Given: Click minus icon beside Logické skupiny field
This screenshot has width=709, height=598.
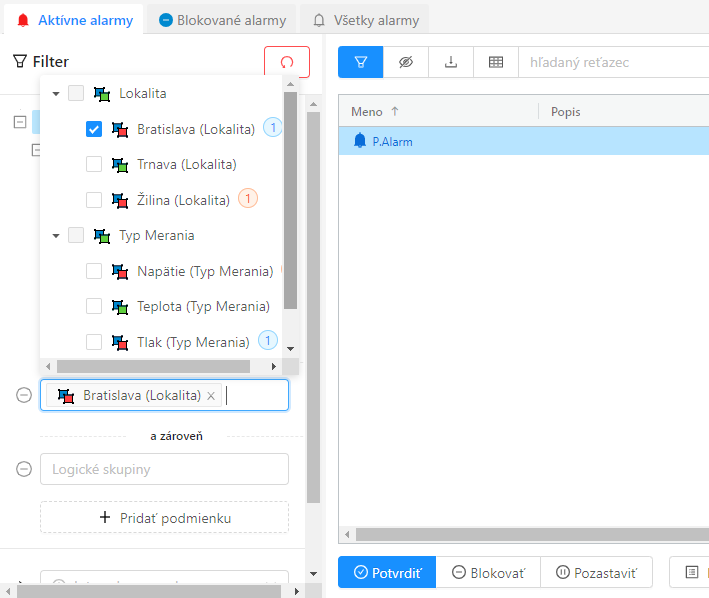Looking at the screenshot, I should (x=24, y=469).
